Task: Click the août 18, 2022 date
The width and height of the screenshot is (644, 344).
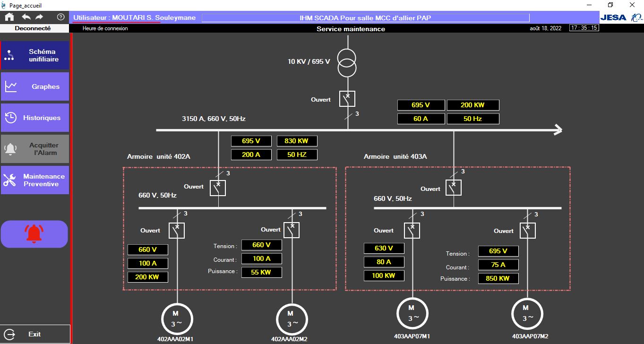Action: point(546,28)
